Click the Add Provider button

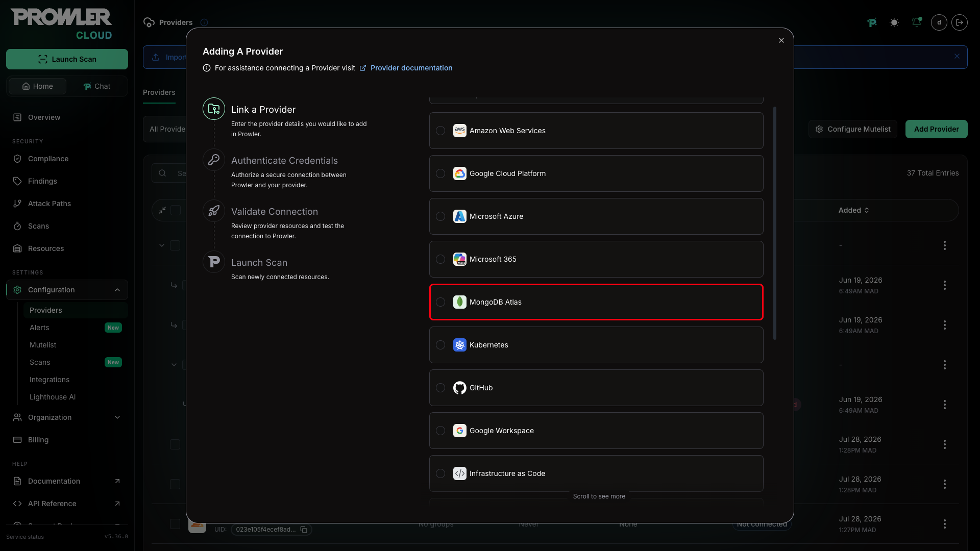936,129
